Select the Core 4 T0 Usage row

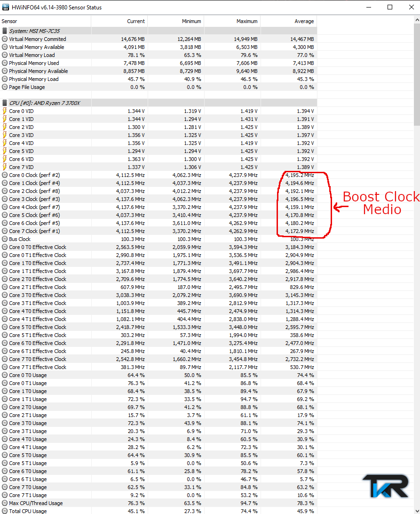point(158,439)
